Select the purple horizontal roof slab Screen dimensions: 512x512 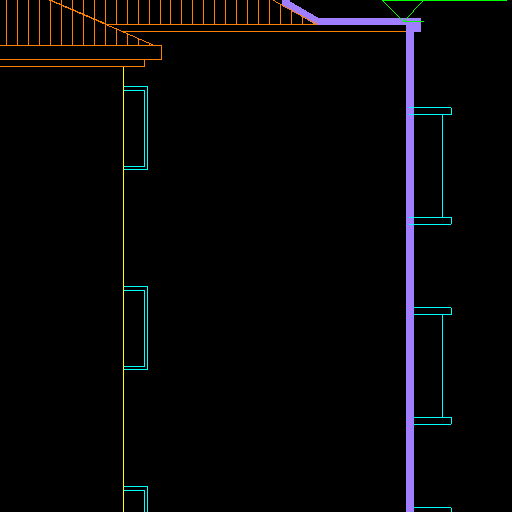click(x=368, y=22)
